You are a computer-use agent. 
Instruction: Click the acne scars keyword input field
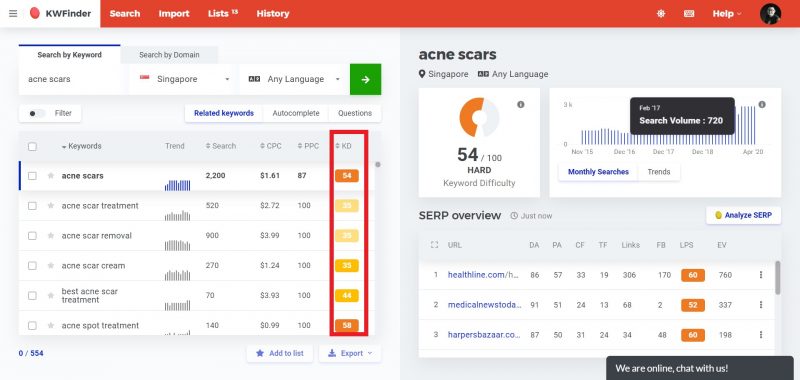click(71, 79)
